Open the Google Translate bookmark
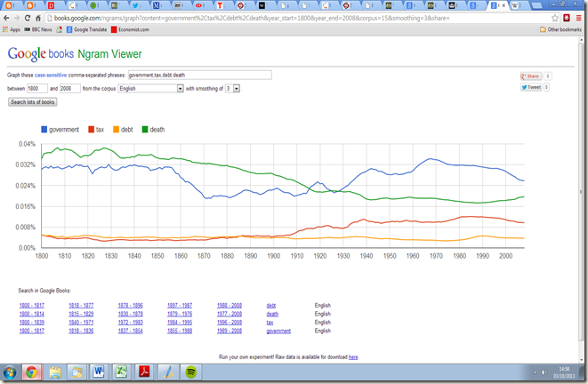588x384 pixels. click(x=86, y=29)
